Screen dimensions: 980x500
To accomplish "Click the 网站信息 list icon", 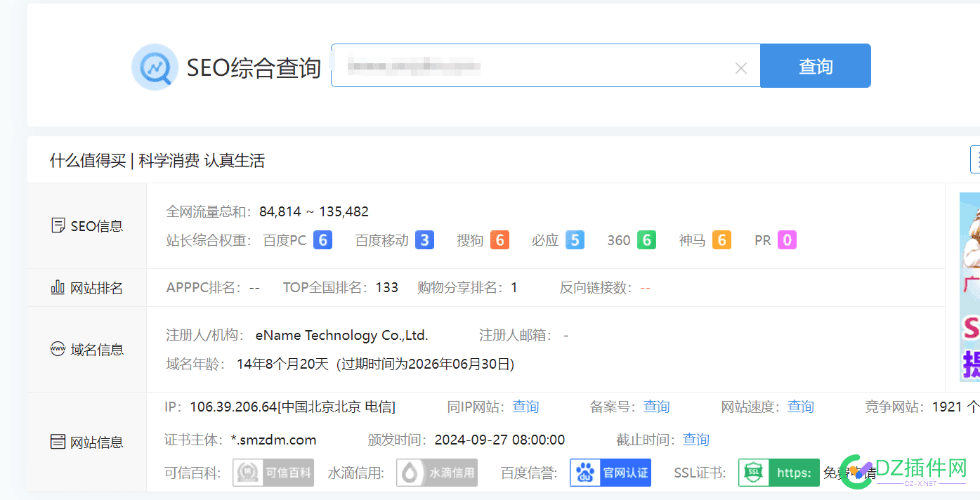I will tap(58, 442).
